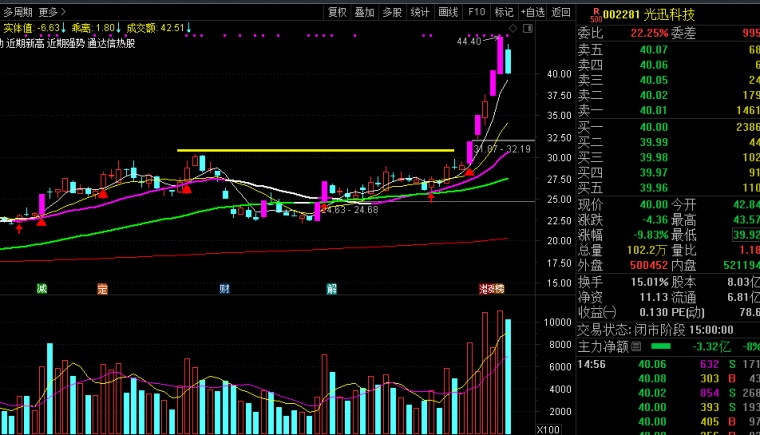This screenshot has height=435, width=760.
Task: Open the 多周期 period selector
Action: coord(17,12)
